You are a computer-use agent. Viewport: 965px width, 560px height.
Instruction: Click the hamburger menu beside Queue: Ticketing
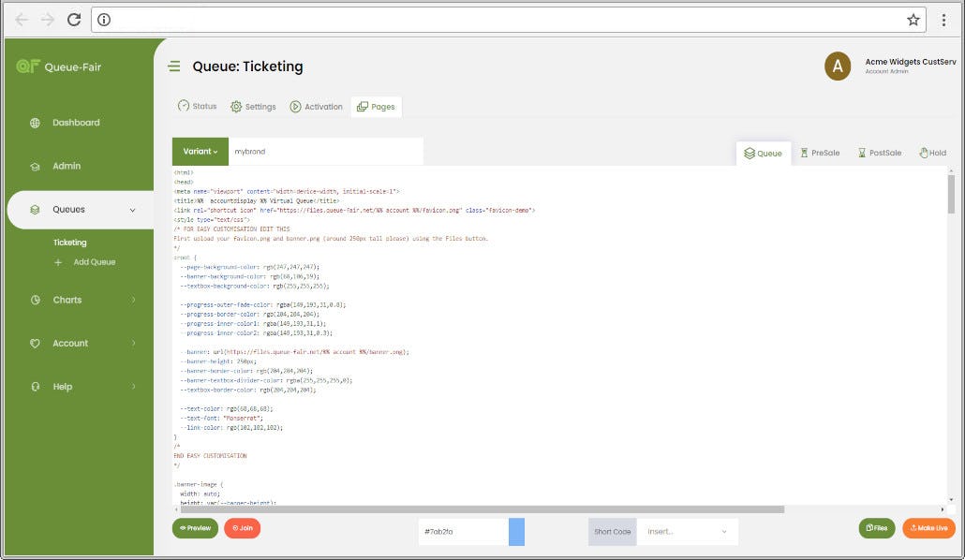click(174, 66)
